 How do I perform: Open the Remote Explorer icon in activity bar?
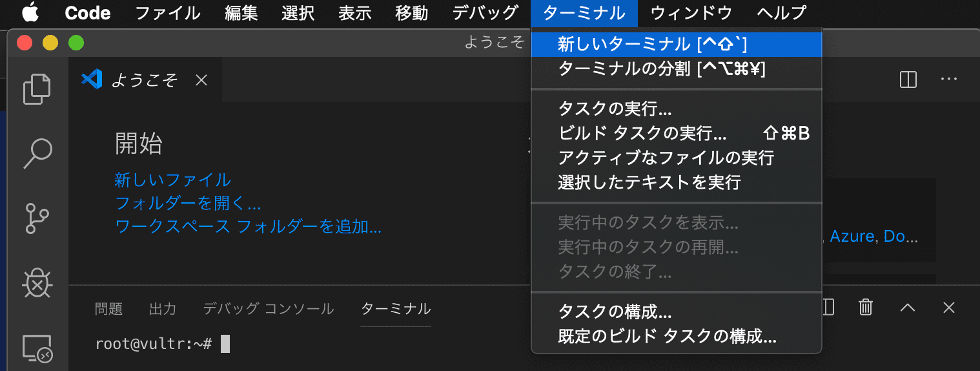[x=37, y=348]
